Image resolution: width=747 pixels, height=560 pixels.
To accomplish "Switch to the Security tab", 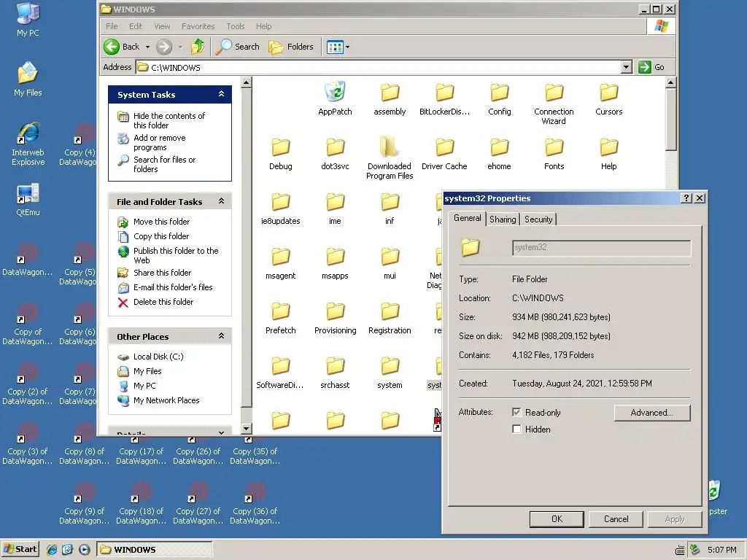I will click(x=538, y=219).
